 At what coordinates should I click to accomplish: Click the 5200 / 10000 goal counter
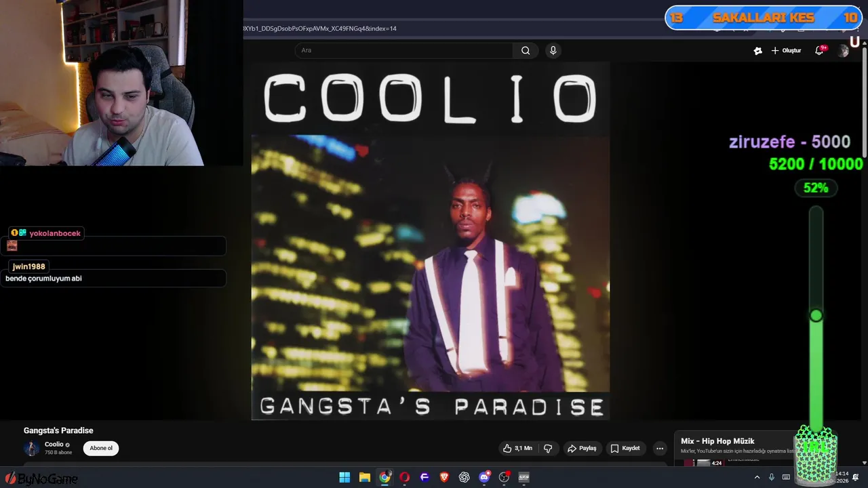(x=816, y=164)
